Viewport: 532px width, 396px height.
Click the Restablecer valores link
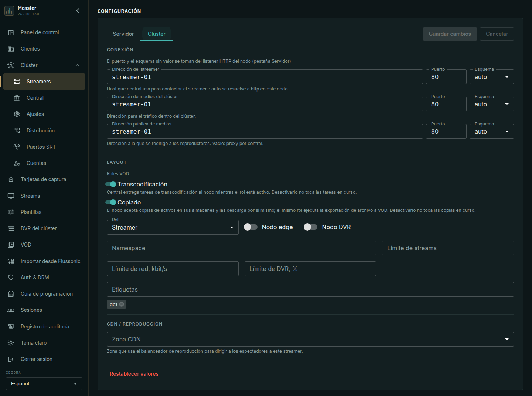[134, 374]
